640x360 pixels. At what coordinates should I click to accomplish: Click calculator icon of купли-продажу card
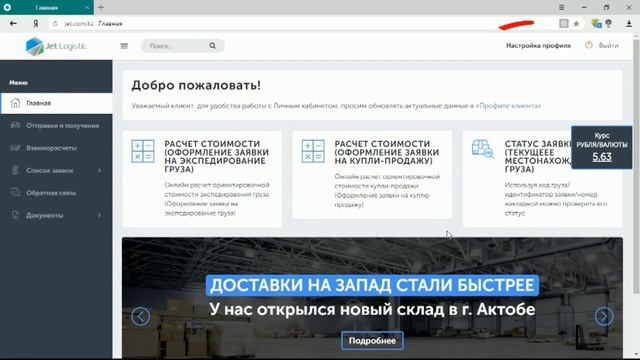pyautogui.click(x=313, y=151)
